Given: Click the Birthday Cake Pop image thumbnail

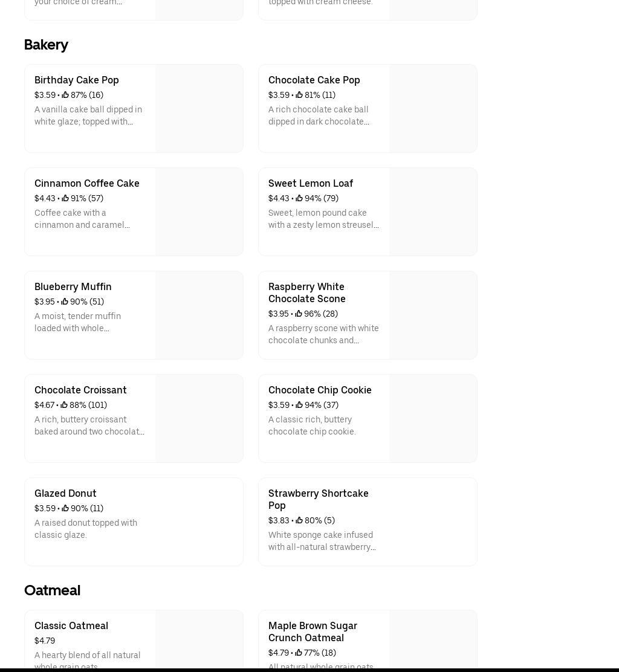Looking at the screenshot, I should (199, 109).
